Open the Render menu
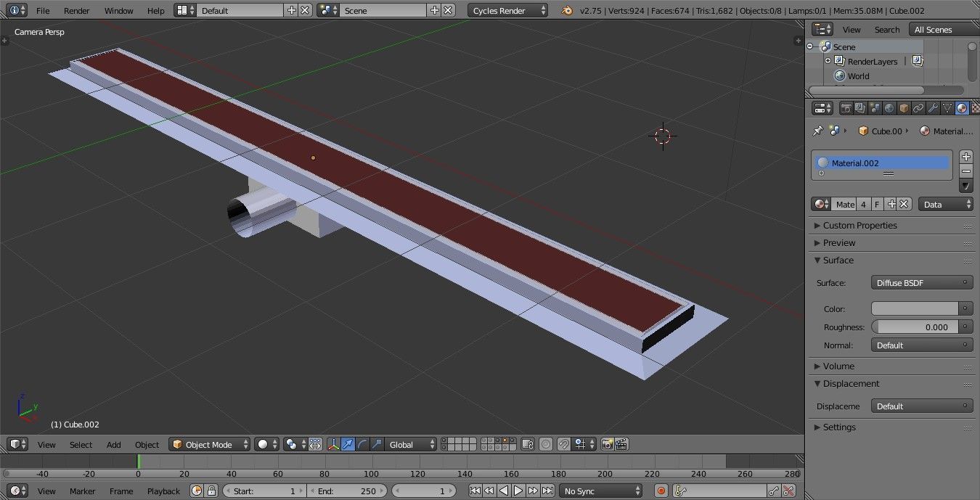This screenshot has width=980, height=500. [x=77, y=10]
